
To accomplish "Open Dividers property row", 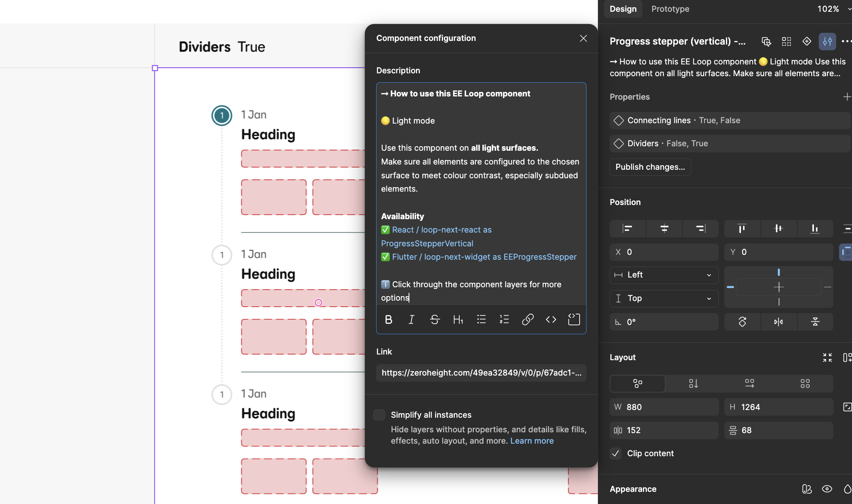I will pos(730,143).
